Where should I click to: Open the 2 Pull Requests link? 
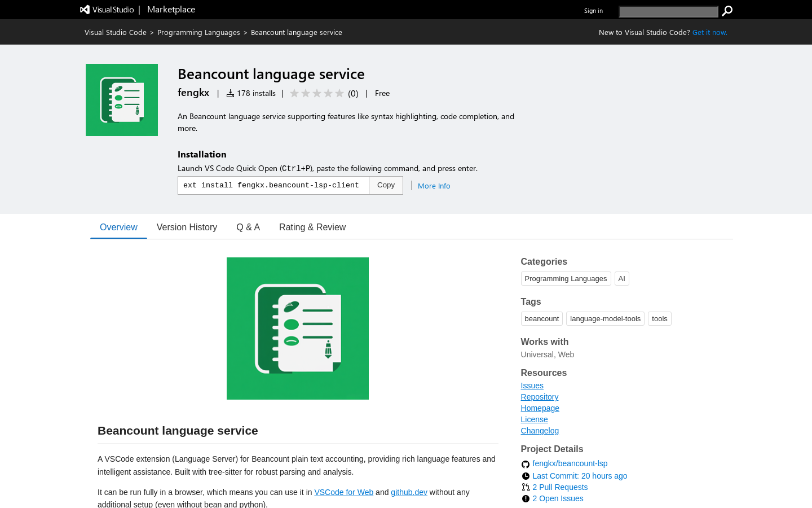560,487
